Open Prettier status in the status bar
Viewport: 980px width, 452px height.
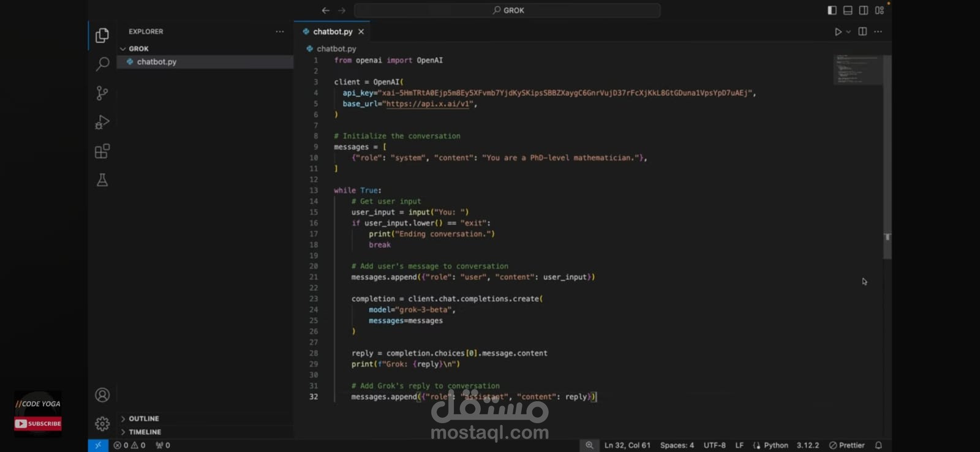[x=846, y=445]
